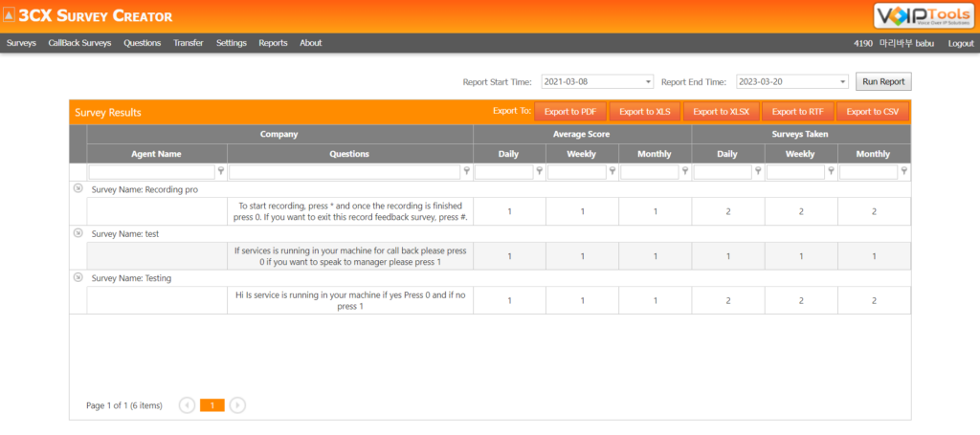Open the Questions menu
Viewport: 980px width, 435px height.
(x=142, y=43)
